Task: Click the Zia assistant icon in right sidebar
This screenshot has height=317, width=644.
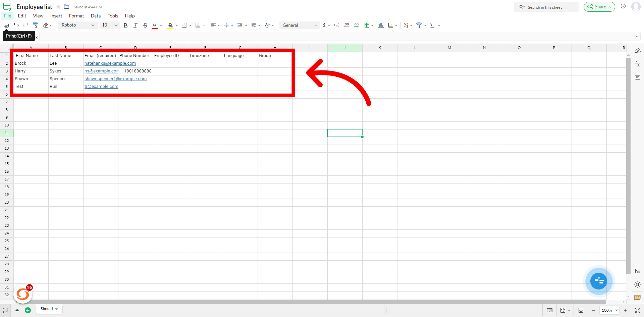Action: (x=637, y=51)
